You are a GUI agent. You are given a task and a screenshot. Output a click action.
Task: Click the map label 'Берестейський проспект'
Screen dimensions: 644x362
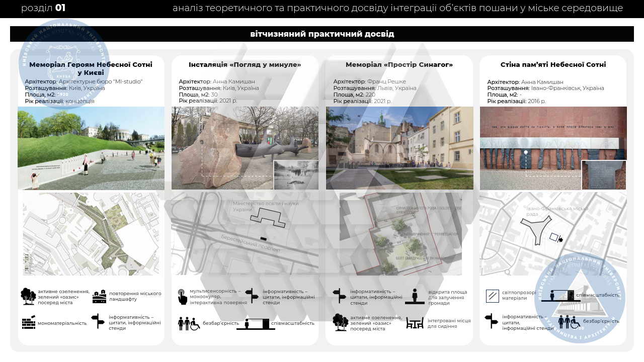251,243
